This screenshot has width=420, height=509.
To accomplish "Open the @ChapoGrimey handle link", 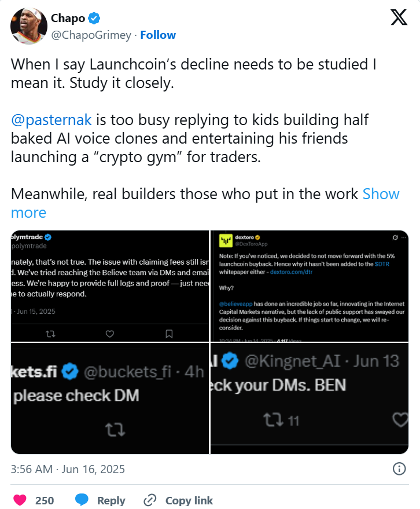I will pyautogui.click(x=91, y=35).
